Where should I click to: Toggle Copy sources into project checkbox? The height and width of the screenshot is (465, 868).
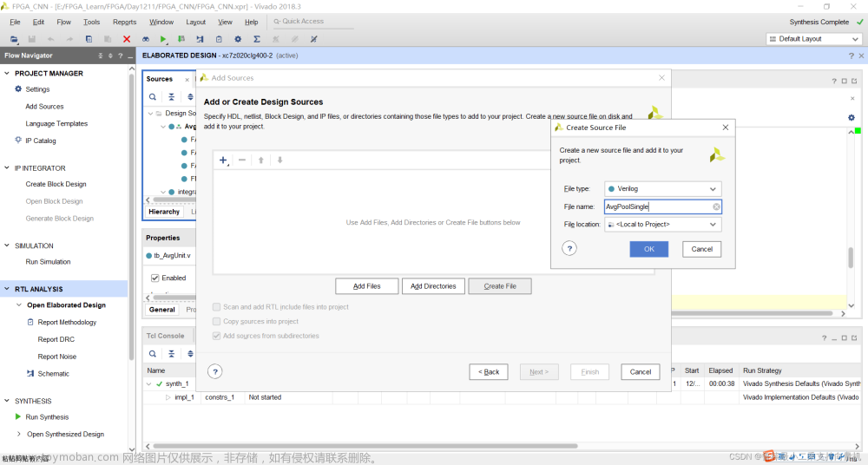point(216,321)
